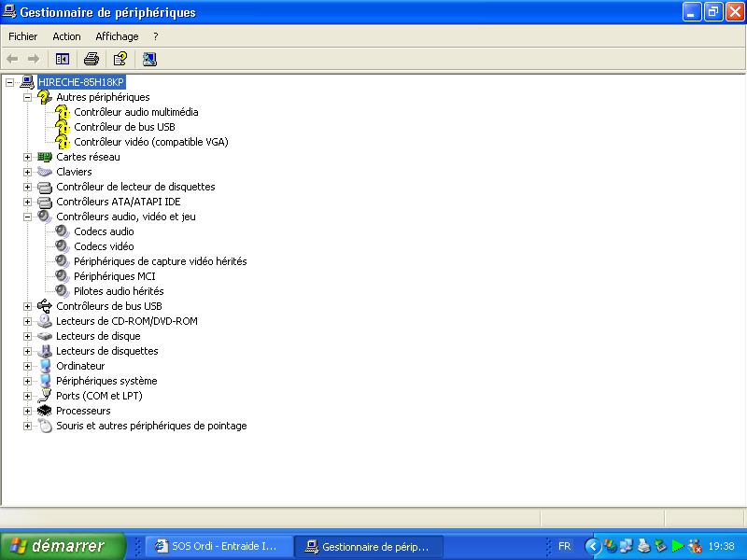
Task: Click the speaker icon of Codecs vidéo
Action: pos(63,246)
